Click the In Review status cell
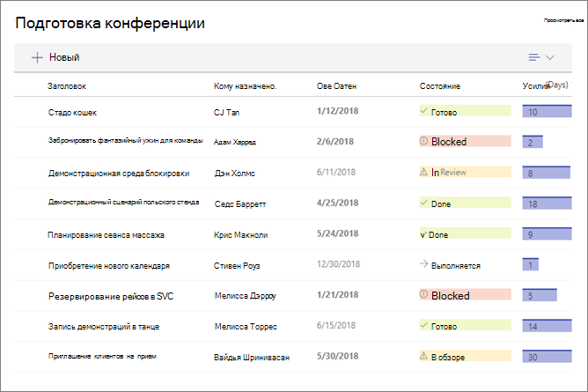This screenshot has width=588, height=392. click(466, 172)
